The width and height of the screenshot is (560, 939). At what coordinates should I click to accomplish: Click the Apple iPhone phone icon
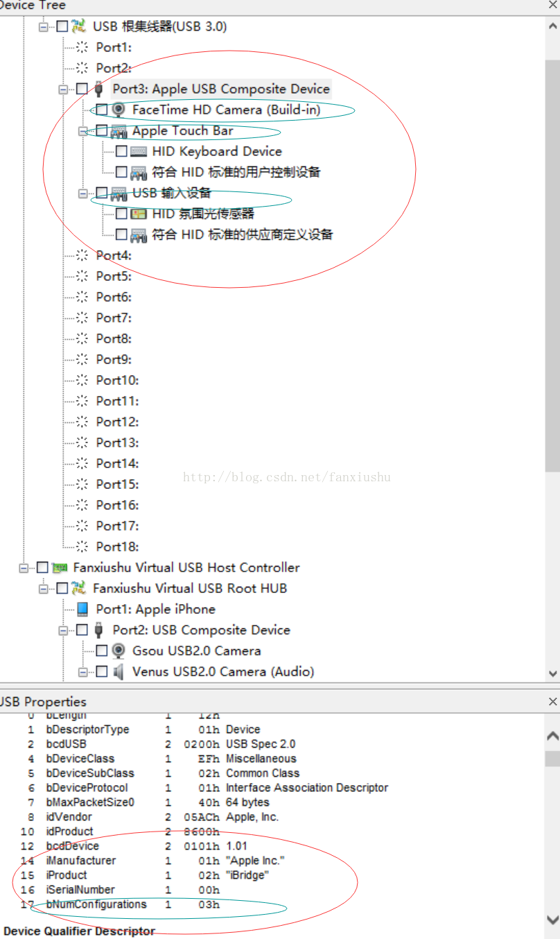coord(82,609)
